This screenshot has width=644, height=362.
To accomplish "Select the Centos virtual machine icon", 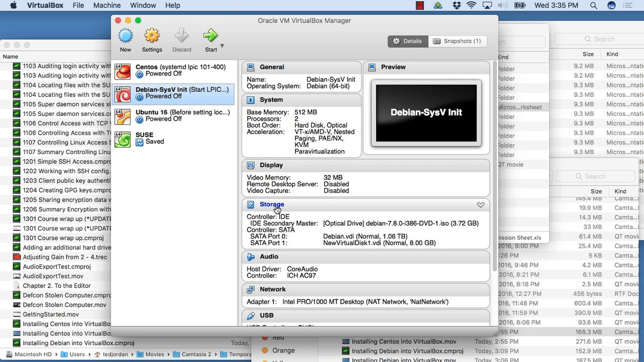I will [123, 71].
